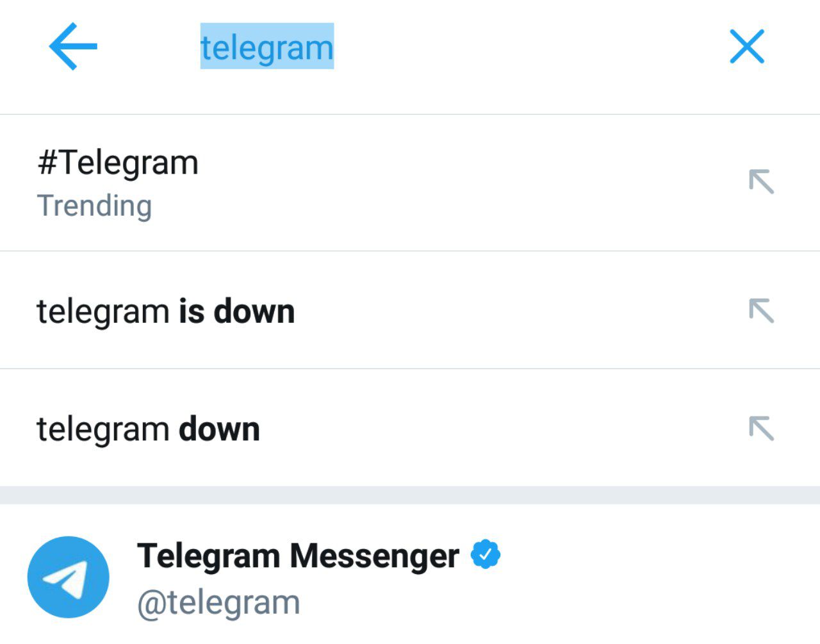
Task: Open the Telegram Messenger account name
Action: [x=298, y=556]
